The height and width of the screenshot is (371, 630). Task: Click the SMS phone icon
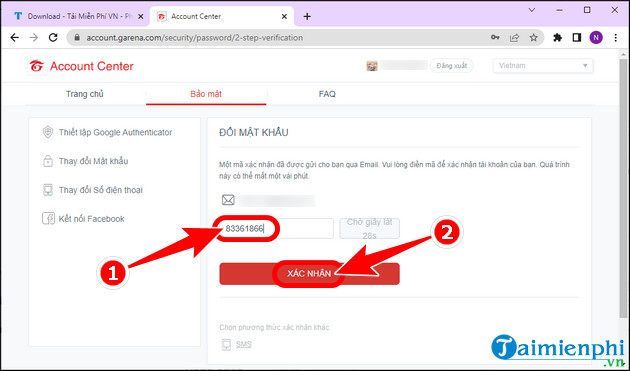point(226,344)
